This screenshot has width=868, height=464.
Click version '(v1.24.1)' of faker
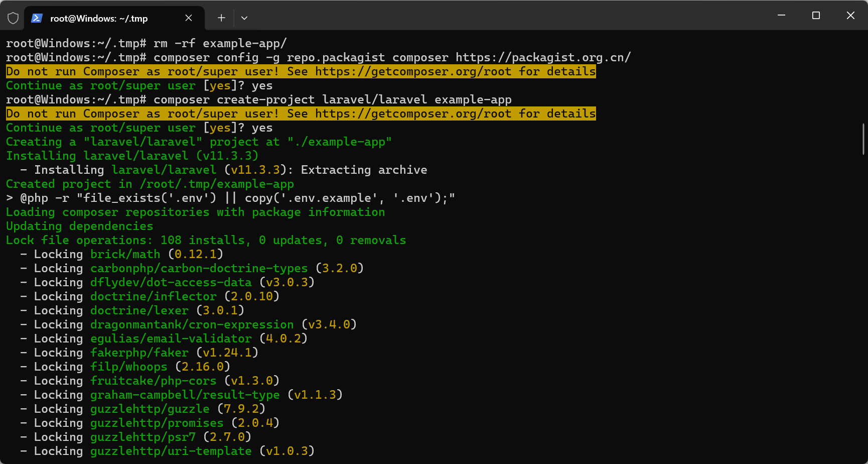pos(227,353)
